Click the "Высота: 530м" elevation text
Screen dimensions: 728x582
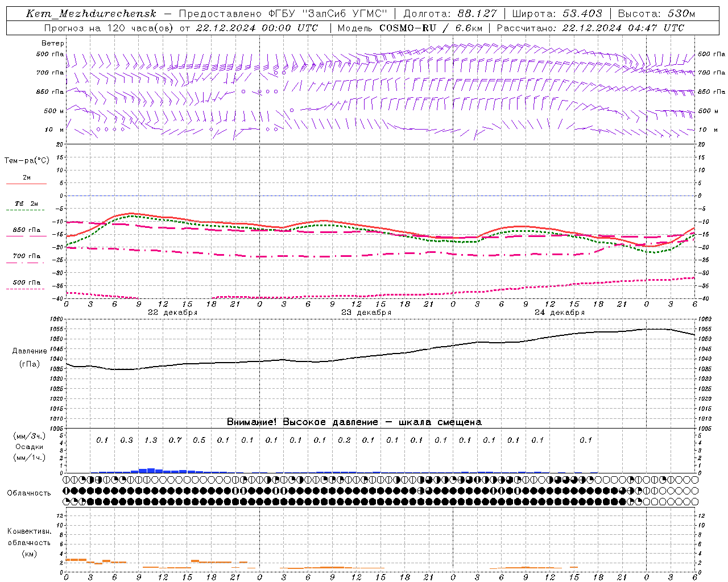(x=656, y=14)
